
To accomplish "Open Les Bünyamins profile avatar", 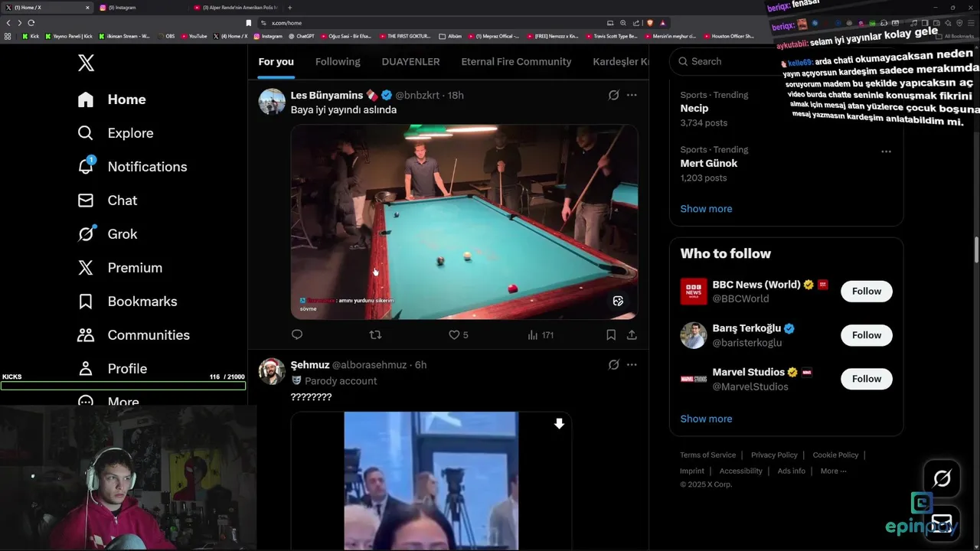I will [x=272, y=101].
